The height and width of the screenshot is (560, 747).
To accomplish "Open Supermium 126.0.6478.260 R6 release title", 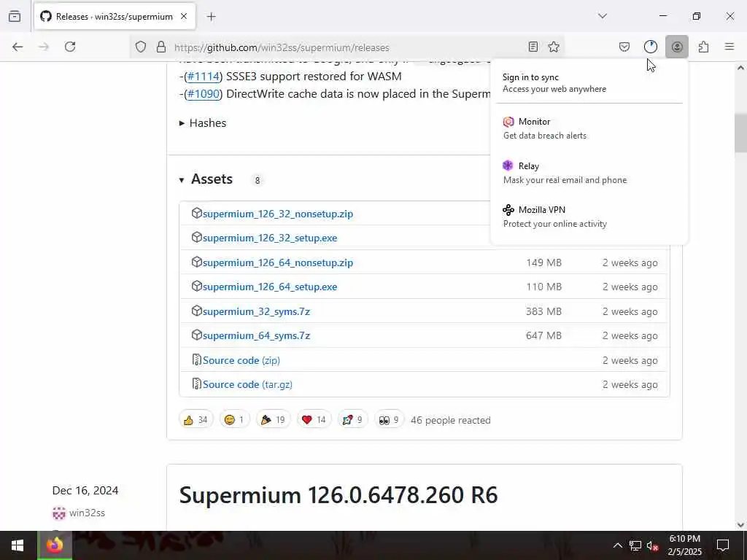I will point(338,494).
